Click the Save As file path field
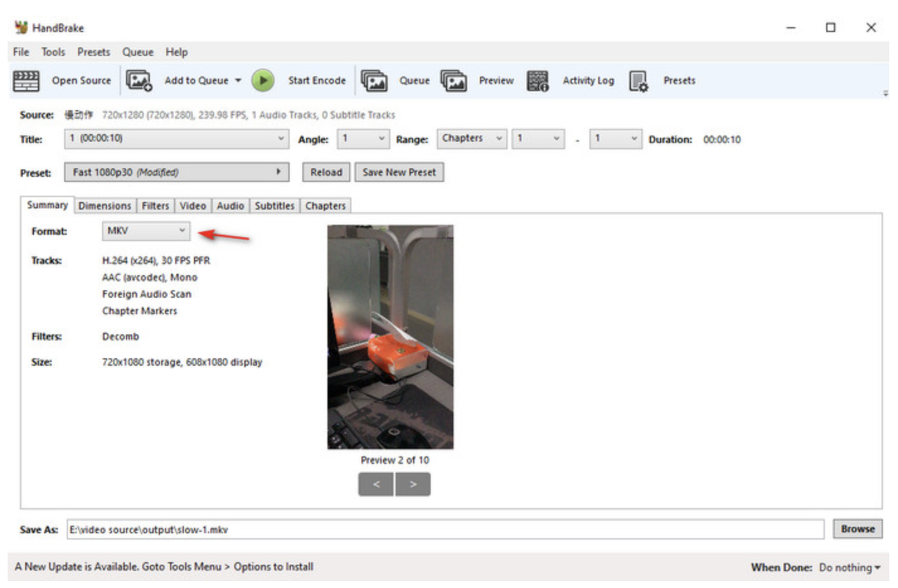The image size is (898, 588). coord(445,530)
